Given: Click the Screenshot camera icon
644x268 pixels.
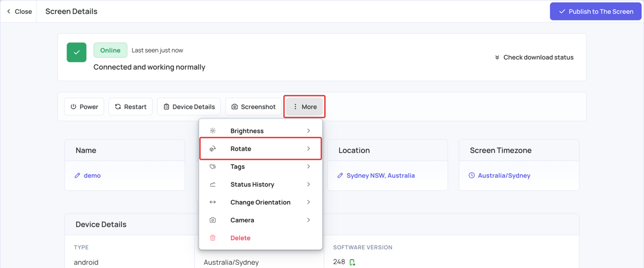Looking at the screenshot, I should (x=235, y=107).
